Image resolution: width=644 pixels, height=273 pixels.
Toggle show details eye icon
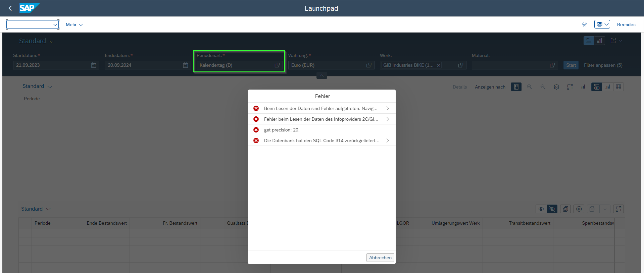(x=541, y=209)
